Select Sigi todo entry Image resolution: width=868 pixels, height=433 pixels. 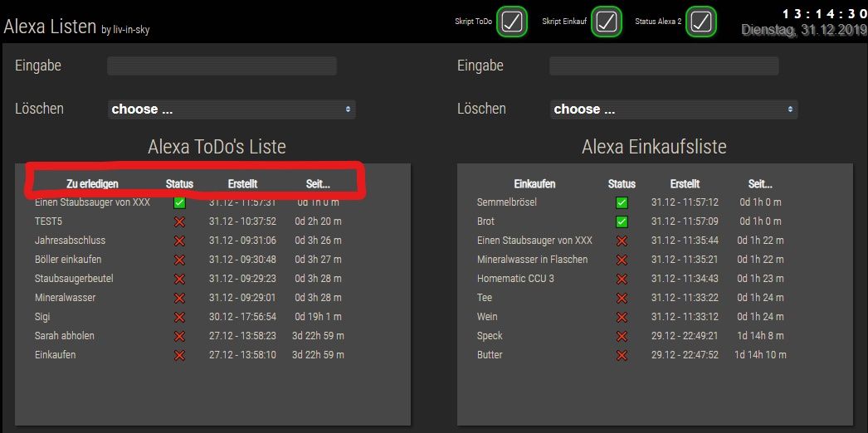point(42,317)
